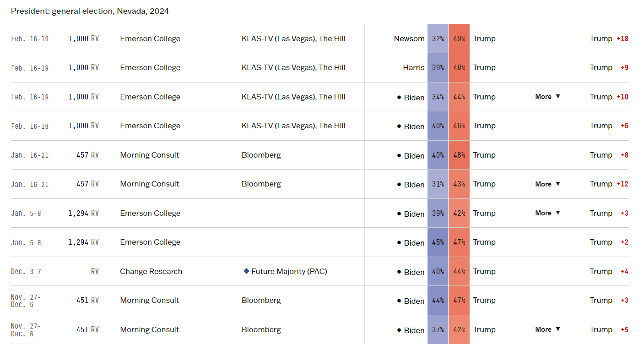Select Morning Consult in the Trump +12 row
Image resolution: width=644 pixels, height=351 pixels.
(150, 184)
